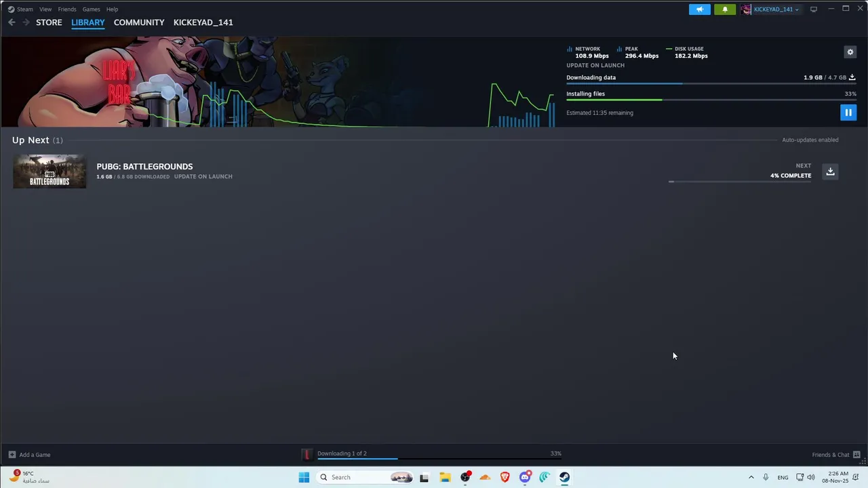Switch to the LIBRARY tab
This screenshot has width=868, height=488.
point(88,22)
